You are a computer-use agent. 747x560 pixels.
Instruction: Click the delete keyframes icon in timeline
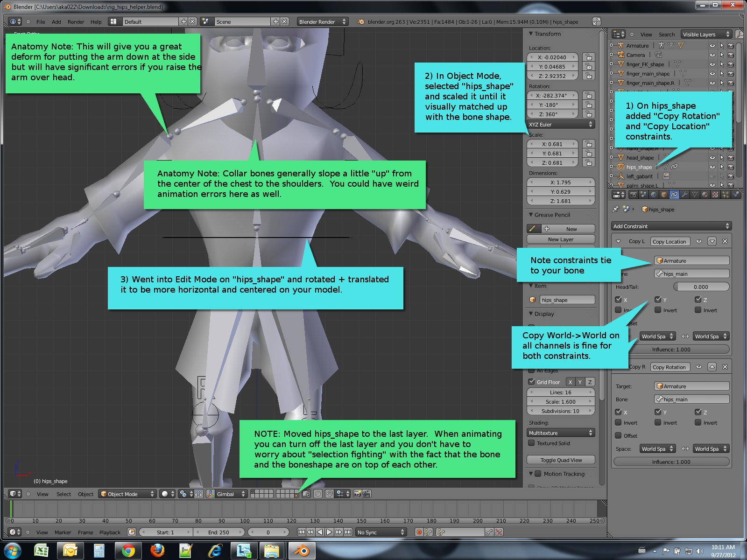click(499, 532)
